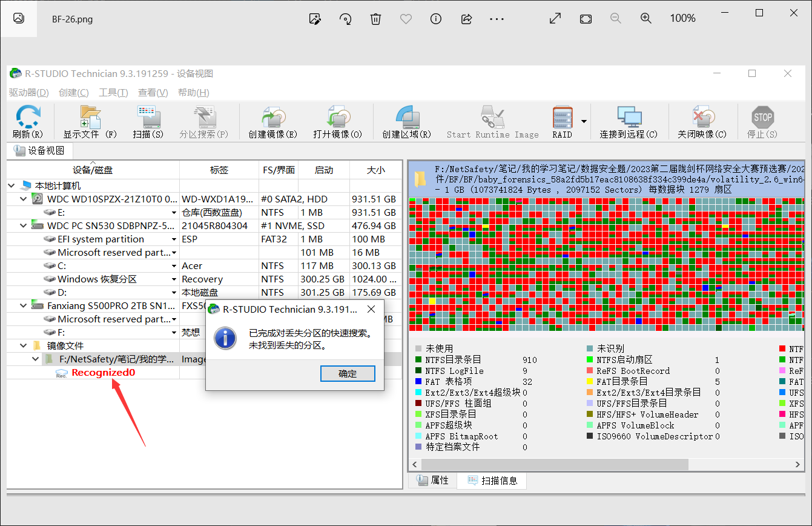This screenshot has width=812, height=526.
Task: Click the NTFS目录条目 legend color swatch
Action: [x=418, y=360]
